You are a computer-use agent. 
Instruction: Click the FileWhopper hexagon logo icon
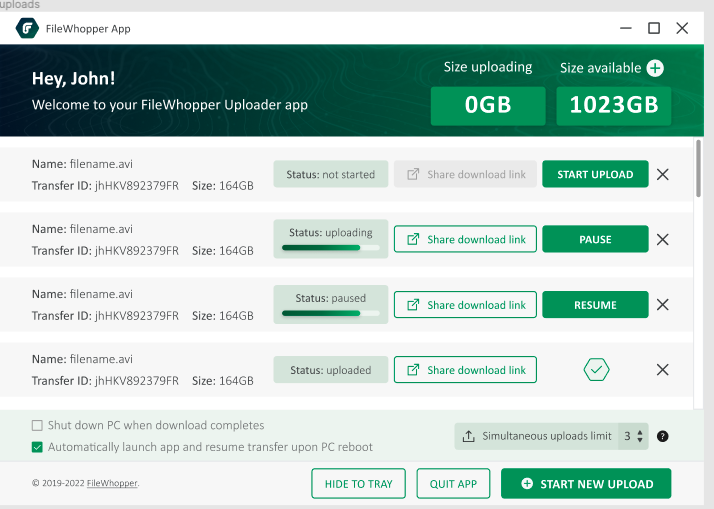point(27,28)
